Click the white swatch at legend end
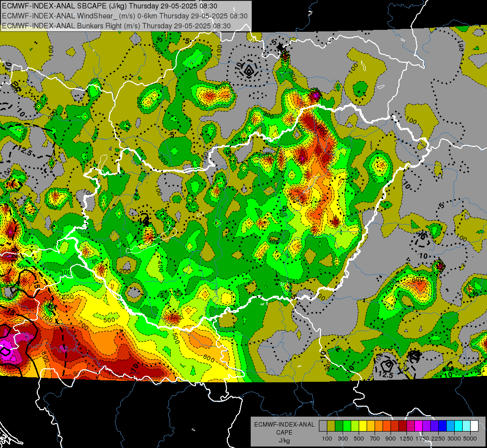Image resolution: width=487 pixels, height=448 pixels. coord(474,426)
